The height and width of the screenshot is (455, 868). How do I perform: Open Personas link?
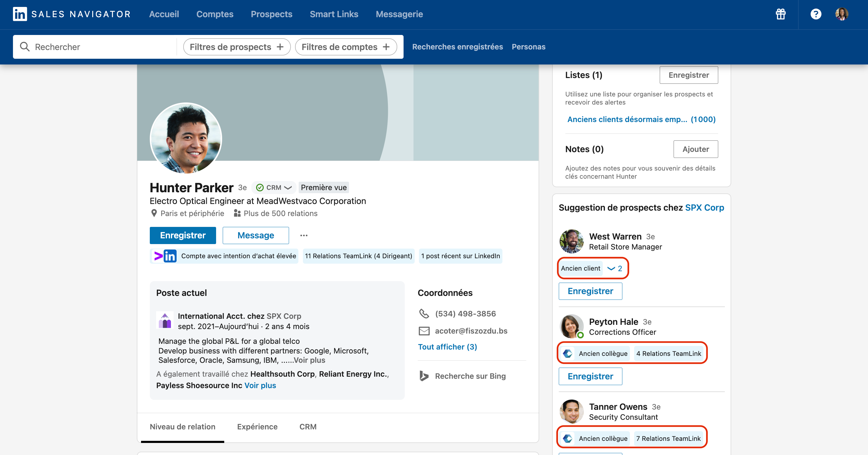[528, 47]
